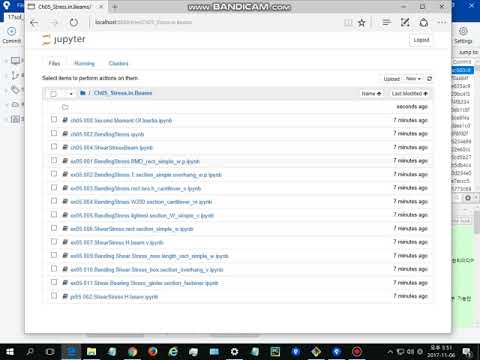Open Settings gear in the background window
Image resolution: width=480 pixels, height=360 pixels.
point(463,35)
